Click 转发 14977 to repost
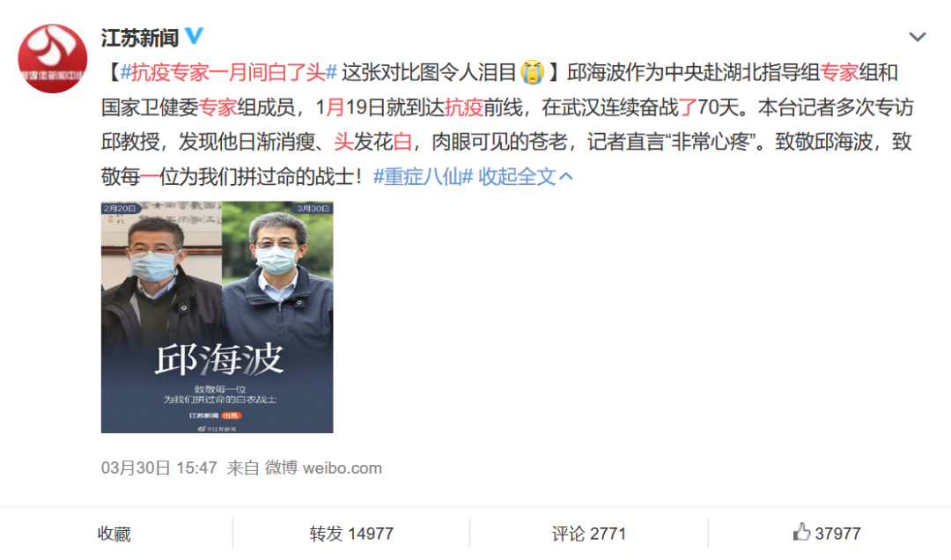Screen dimensions: 951x560 pos(351,534)
